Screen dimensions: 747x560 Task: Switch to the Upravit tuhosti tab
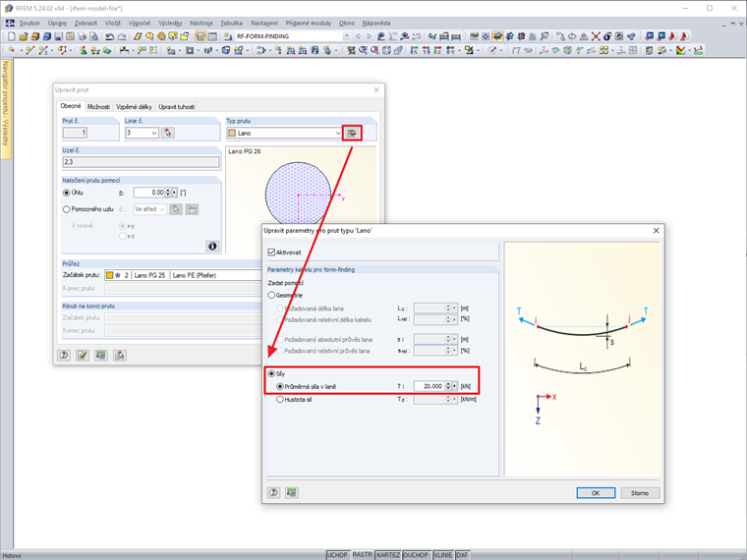[176, 107]
